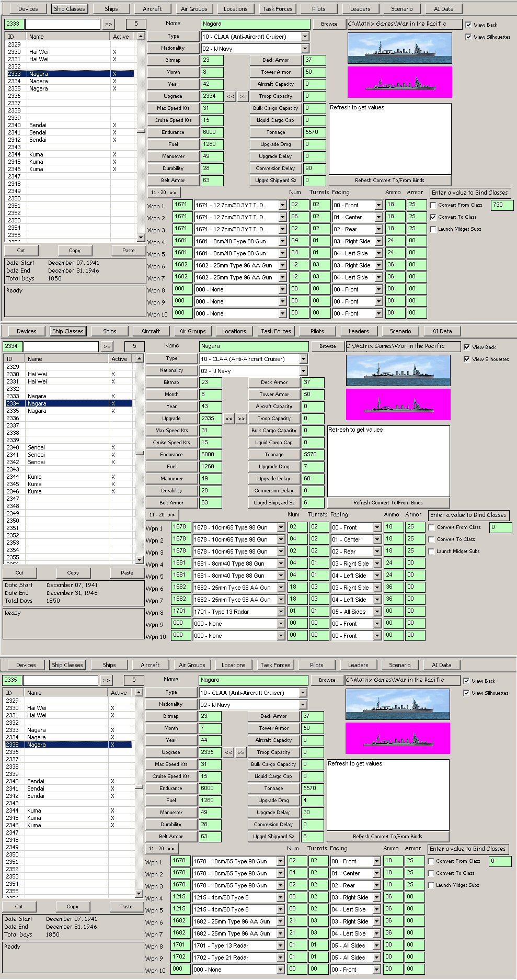Select the 2330 Hai Wei row in panel 2334 list

[x=68, y=375]
